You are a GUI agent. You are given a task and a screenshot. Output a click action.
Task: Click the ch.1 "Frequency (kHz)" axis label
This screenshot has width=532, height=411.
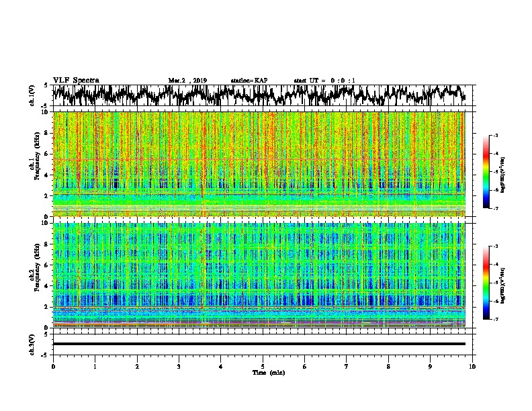pyautogui.click(x=37, y=156)
